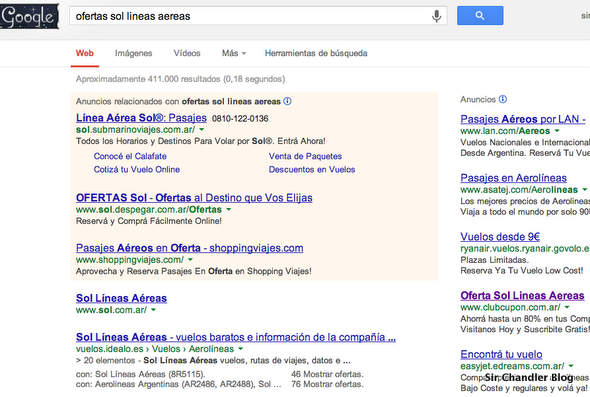Open 'Pasajes Aéreos en Oferta - shoppingviajes.com'
Screen dimensions: 590x397
190,248
